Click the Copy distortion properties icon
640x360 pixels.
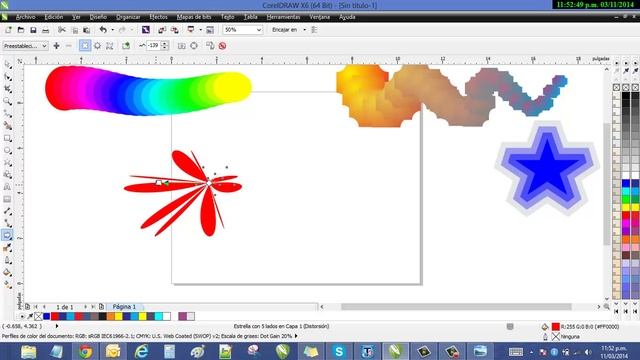coord(210,46)
